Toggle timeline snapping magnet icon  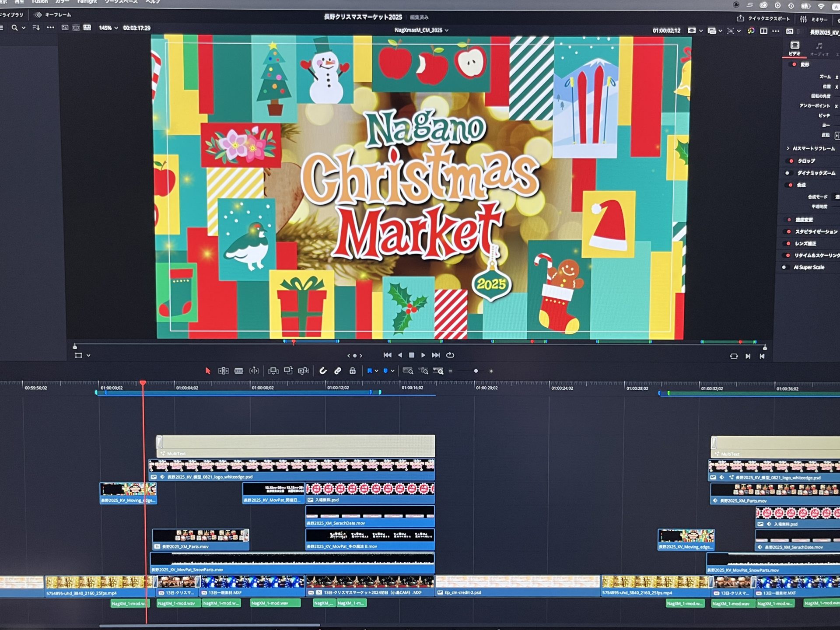pyautogui.click(x=323, y=371)
